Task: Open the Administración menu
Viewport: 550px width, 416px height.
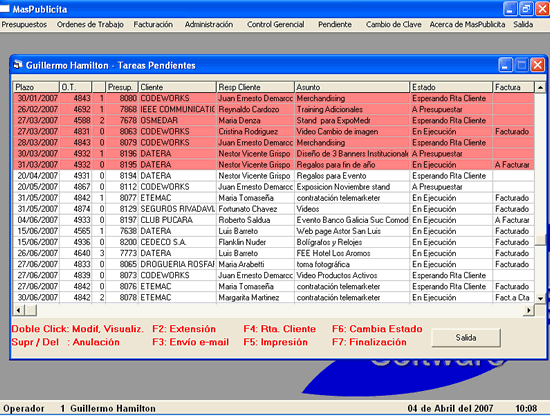Action: coord(209,25)
